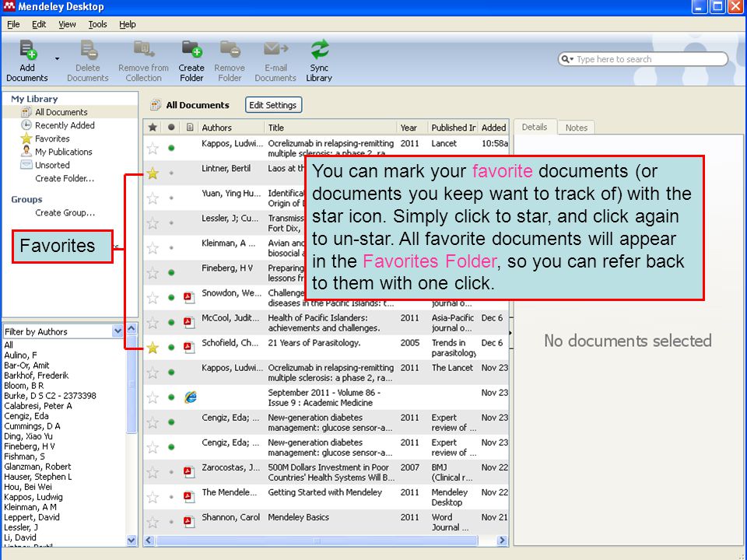
Task: Toggle read status dot for Fineberg document
Action: (x=171, y=273)
